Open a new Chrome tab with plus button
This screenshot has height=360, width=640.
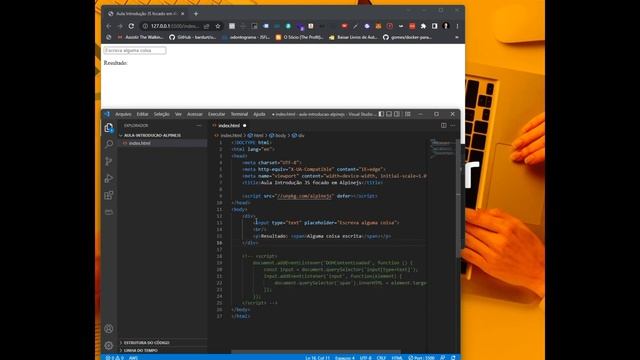click(x=196, y=13)
